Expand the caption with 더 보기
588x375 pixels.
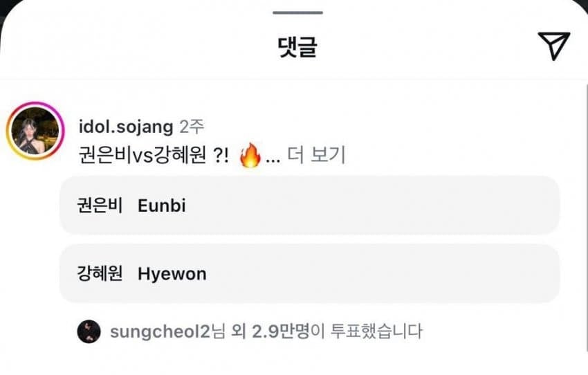(x=315, y=155)
